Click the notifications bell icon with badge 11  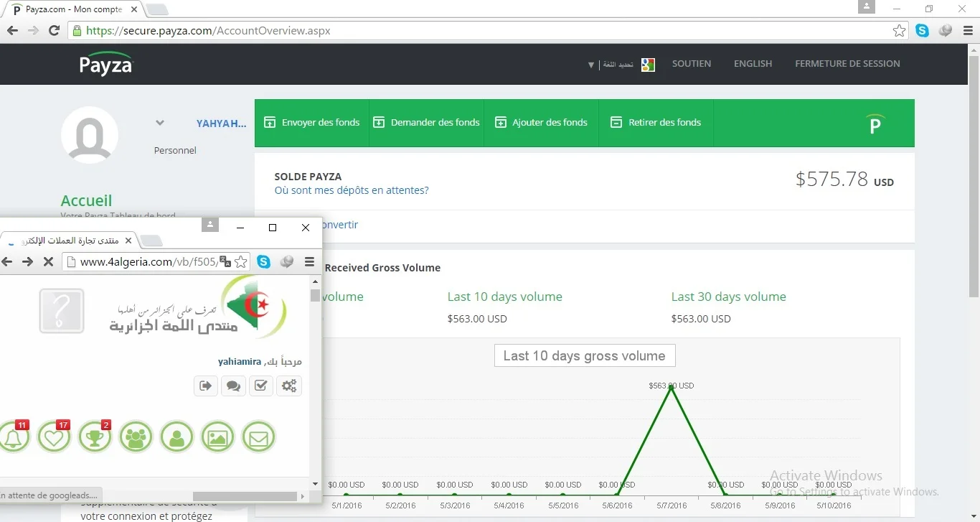click(14, 437)
